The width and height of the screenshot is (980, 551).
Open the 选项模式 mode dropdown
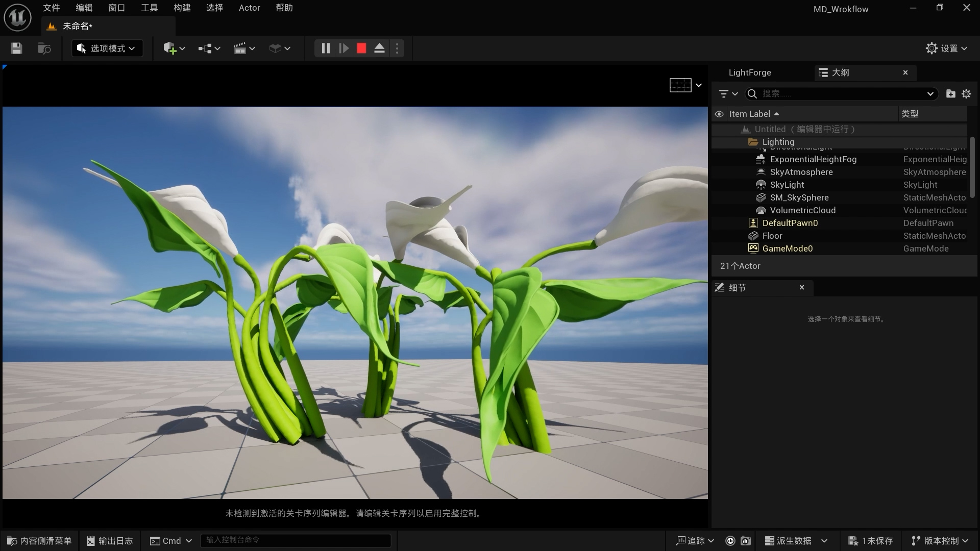tap(107, 48)
